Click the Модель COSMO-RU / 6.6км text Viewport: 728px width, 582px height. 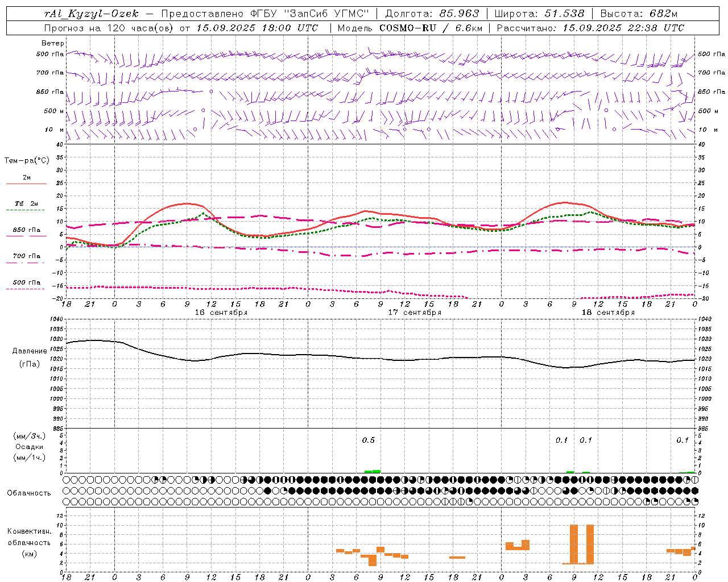point(410,28)
